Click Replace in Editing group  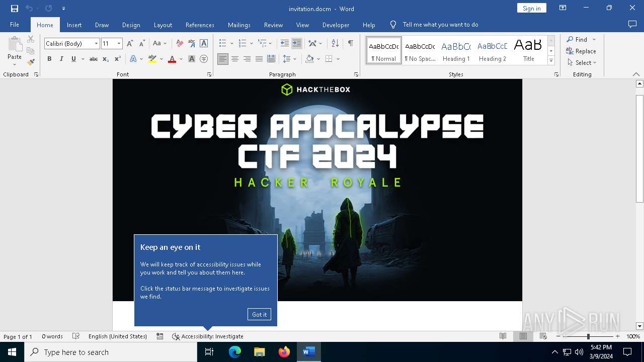click(581, 51)
